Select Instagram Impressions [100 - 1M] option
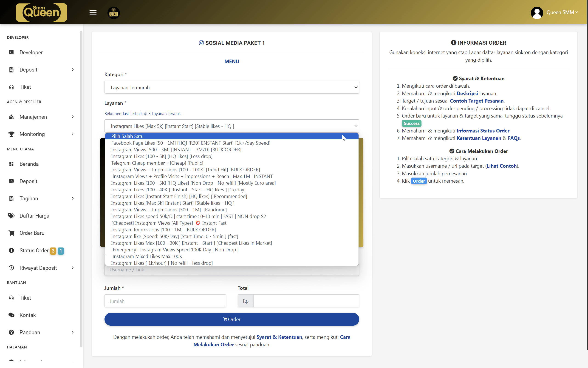588x368 pixels. (232, 230)
